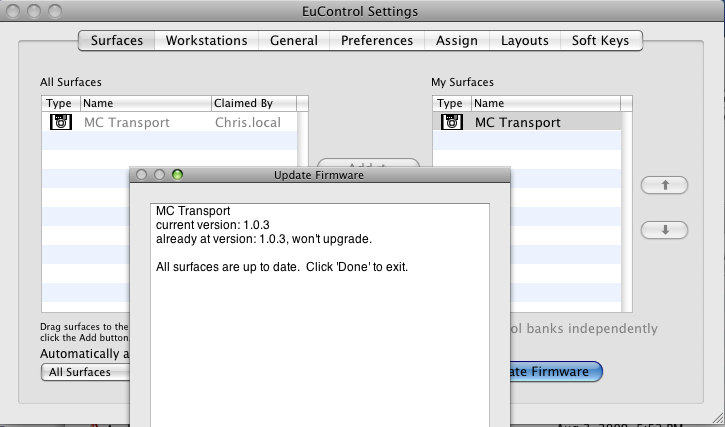Click the 'already at version' log line
Image resolution: width=725 pixels, height=427 pixels.
pyautogui.click(x=264, y=239)
